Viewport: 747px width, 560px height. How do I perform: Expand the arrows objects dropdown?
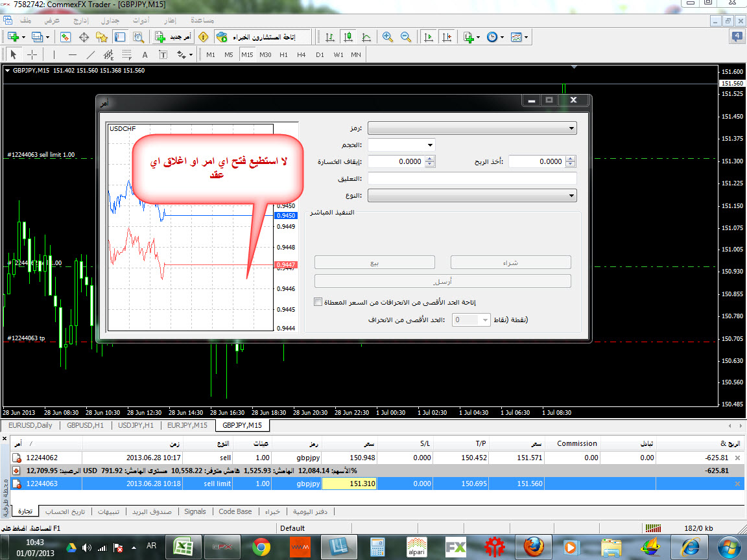pos(191,54)
